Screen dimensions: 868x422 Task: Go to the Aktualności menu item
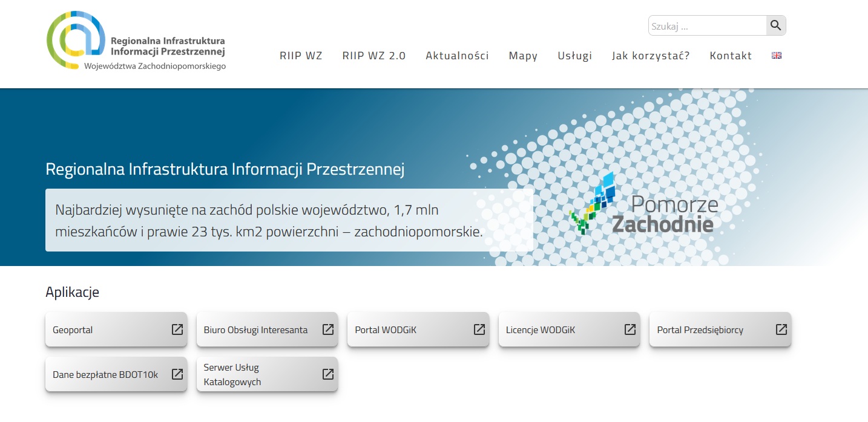click(x=457, y=56)
